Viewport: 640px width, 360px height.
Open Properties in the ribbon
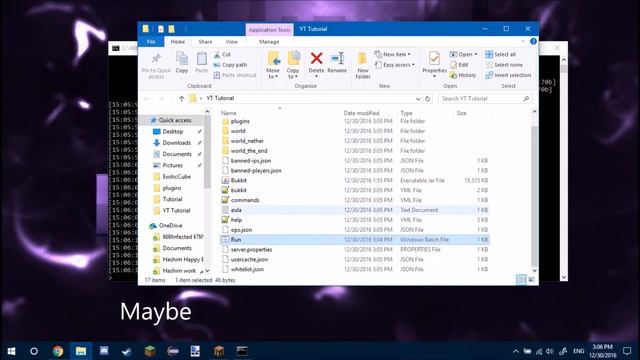tap(434, 63)
